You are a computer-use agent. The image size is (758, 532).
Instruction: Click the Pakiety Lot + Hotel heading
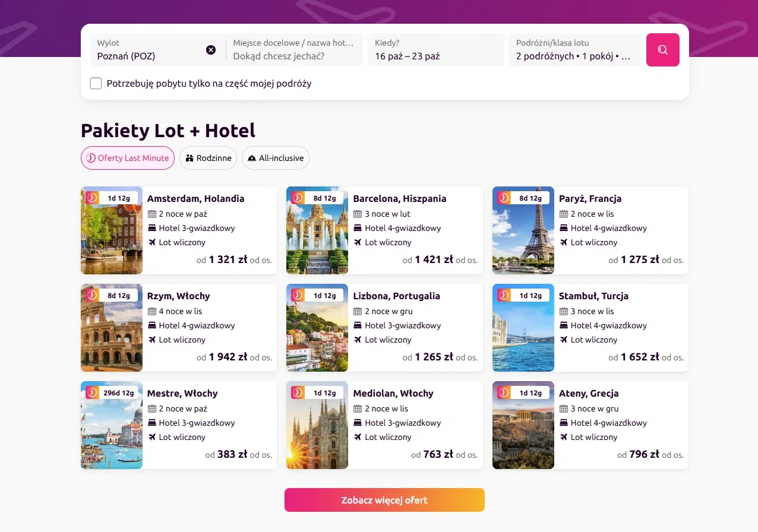[168, 130]
